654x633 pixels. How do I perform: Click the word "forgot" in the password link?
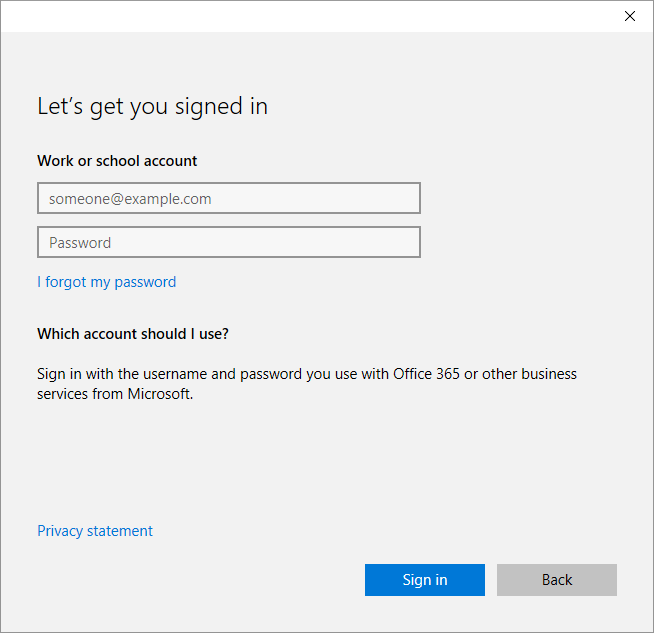tap(66, 282)
